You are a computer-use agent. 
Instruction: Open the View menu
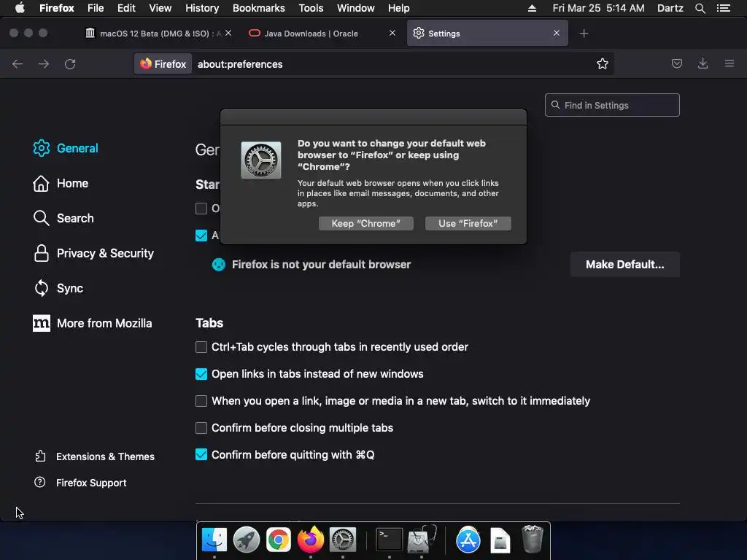[x=160, y=8]
